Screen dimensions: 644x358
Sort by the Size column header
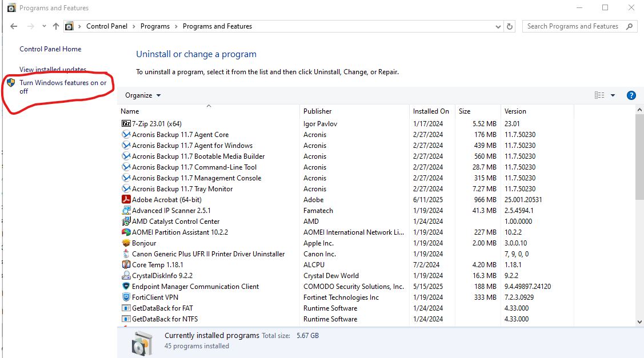coord(478,111)
